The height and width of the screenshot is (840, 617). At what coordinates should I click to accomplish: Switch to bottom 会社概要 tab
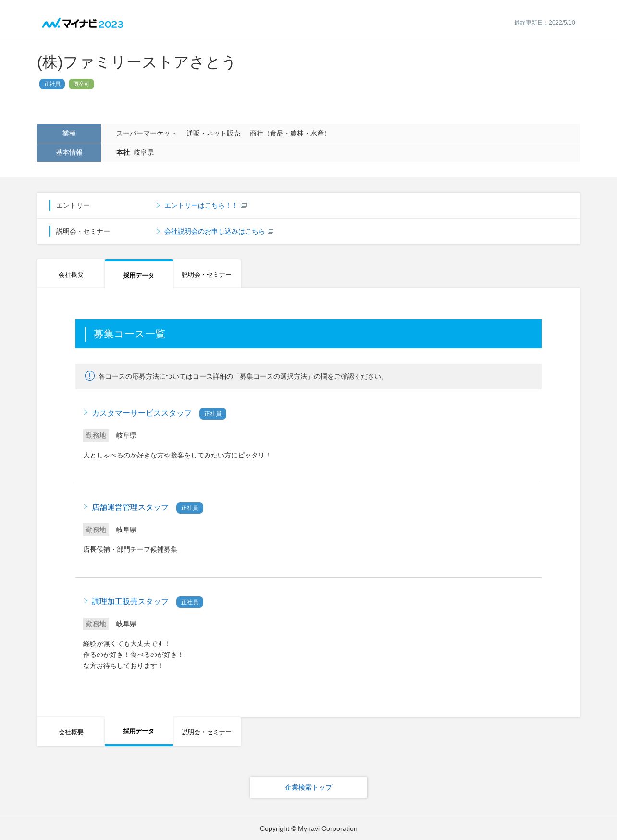71,732
